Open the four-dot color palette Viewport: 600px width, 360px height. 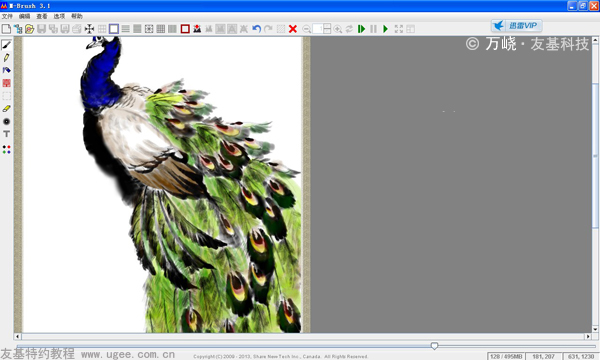pyautogui.click(x=7, y=149)
